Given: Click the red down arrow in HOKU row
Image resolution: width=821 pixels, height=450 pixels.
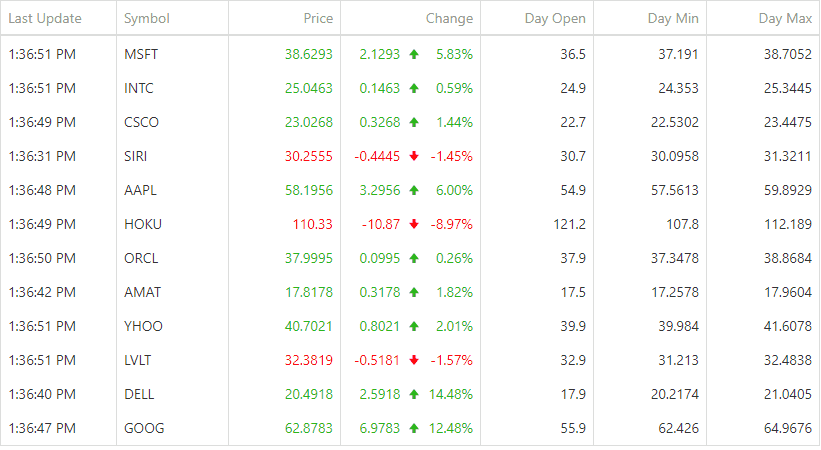Looking at the screenshot, I should click(x=414, y=224).
